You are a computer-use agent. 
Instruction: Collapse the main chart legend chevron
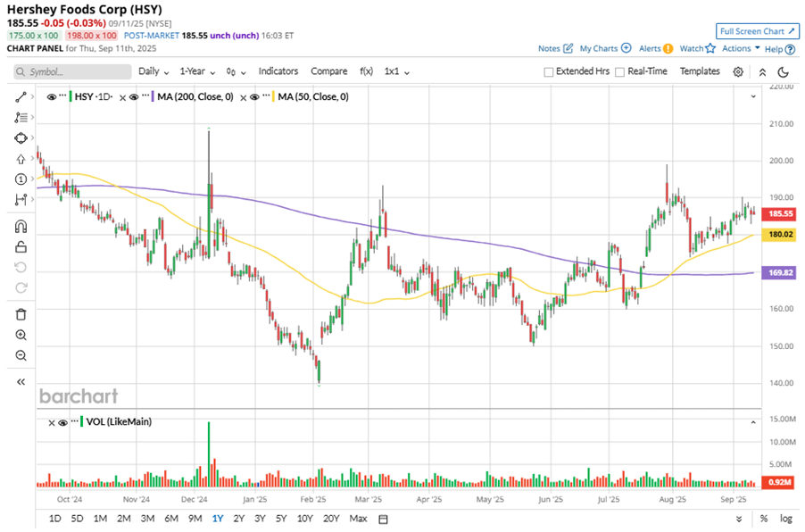coord(753,96)
